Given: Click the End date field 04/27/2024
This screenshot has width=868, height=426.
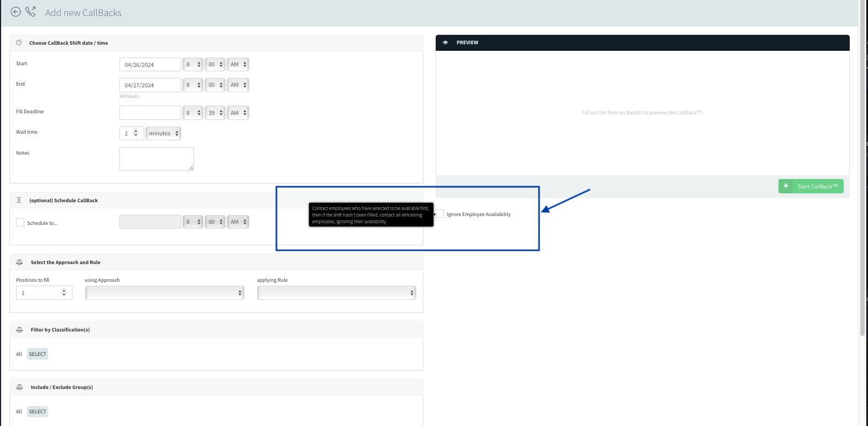Looking at the screenshot, I should coord(150,85).
